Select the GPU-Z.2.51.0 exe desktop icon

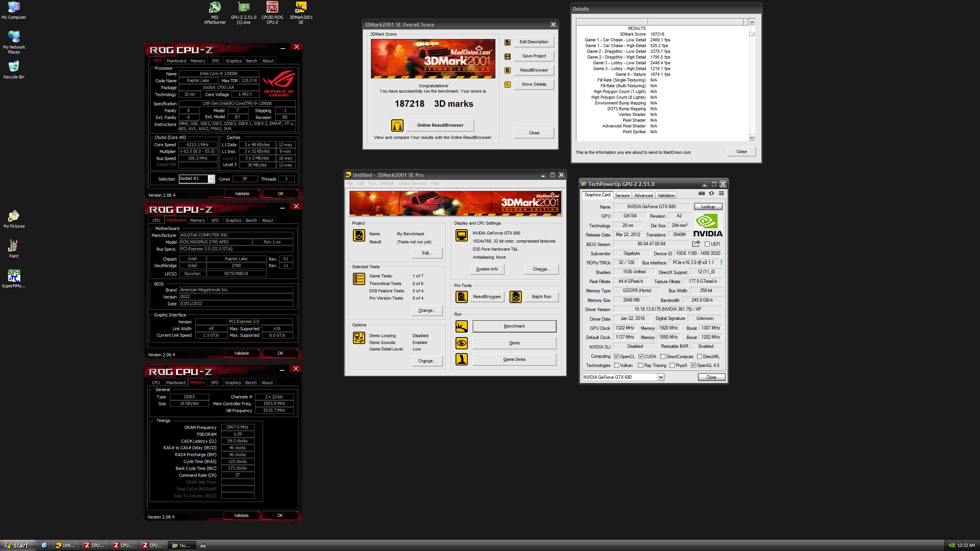[243, 13]
